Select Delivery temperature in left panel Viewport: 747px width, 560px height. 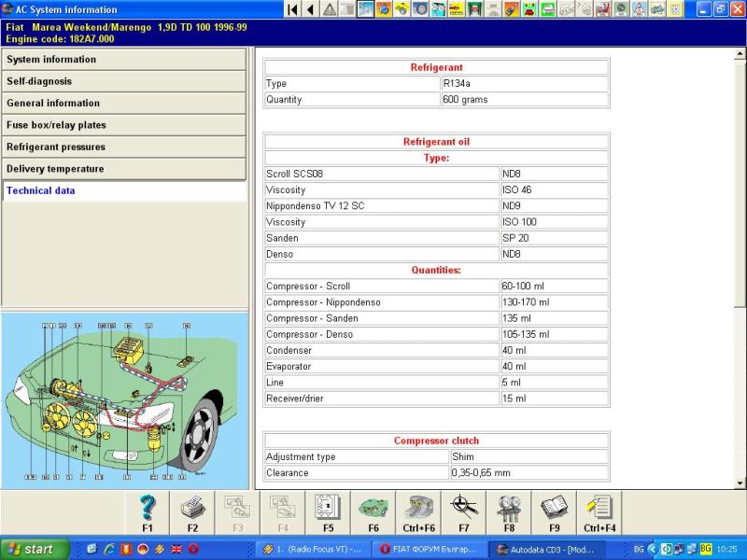(124, 169)
